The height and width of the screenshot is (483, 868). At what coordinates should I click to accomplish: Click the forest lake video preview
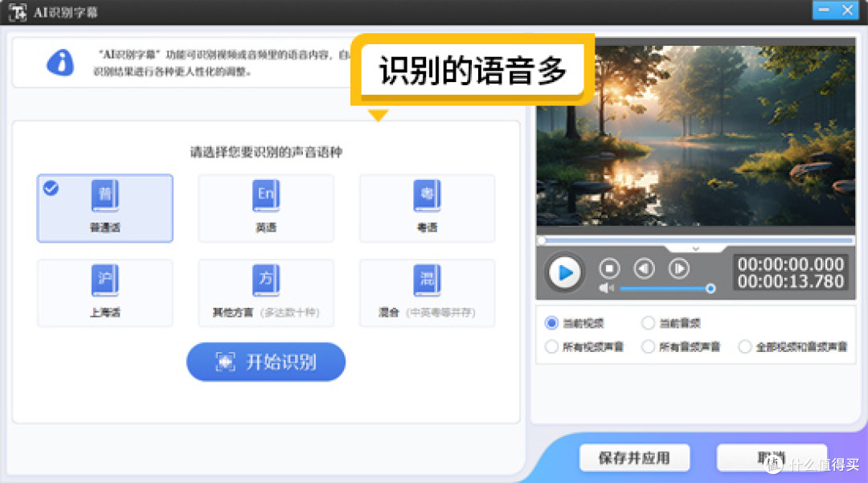coord(696,136)
